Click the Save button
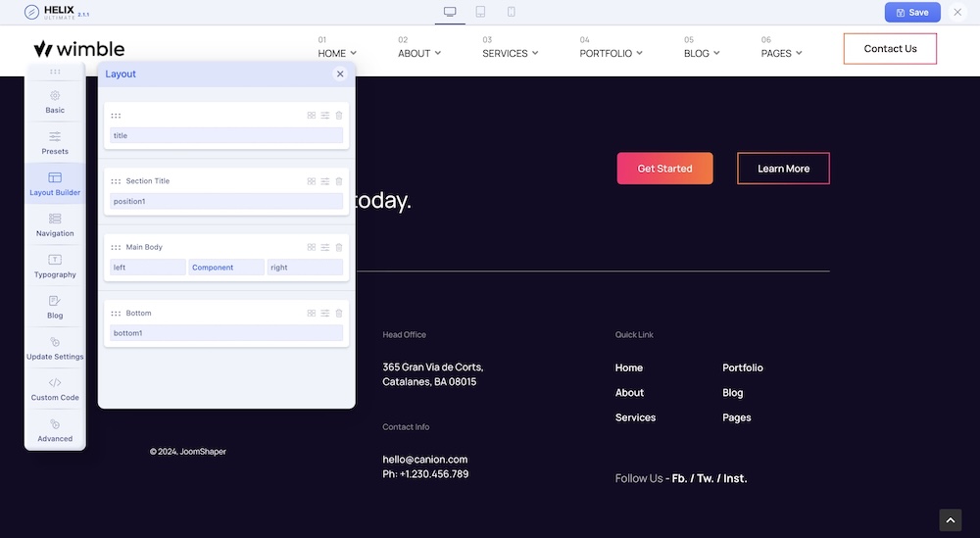 coord(912,12)
